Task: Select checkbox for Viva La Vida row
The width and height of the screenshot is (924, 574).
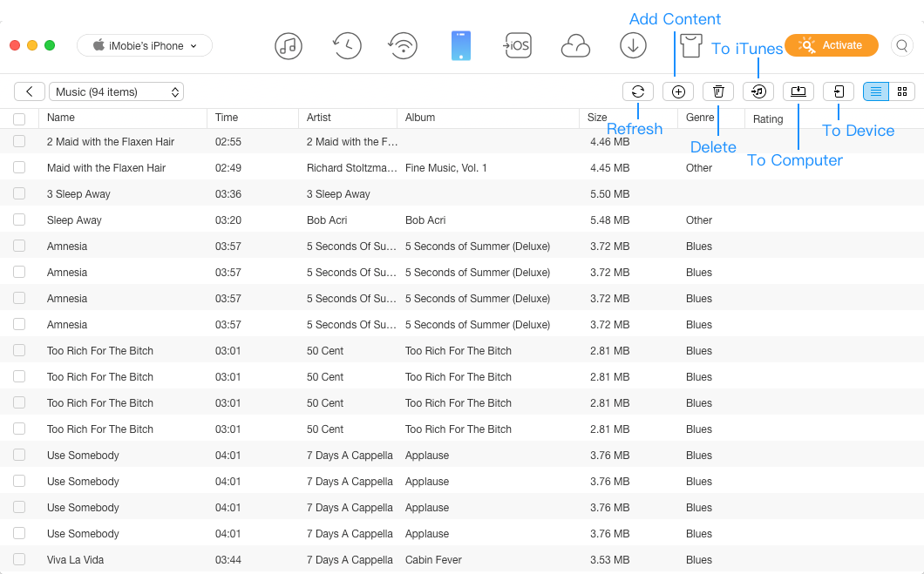Action: pyautogui.click(x=19, y=559)
